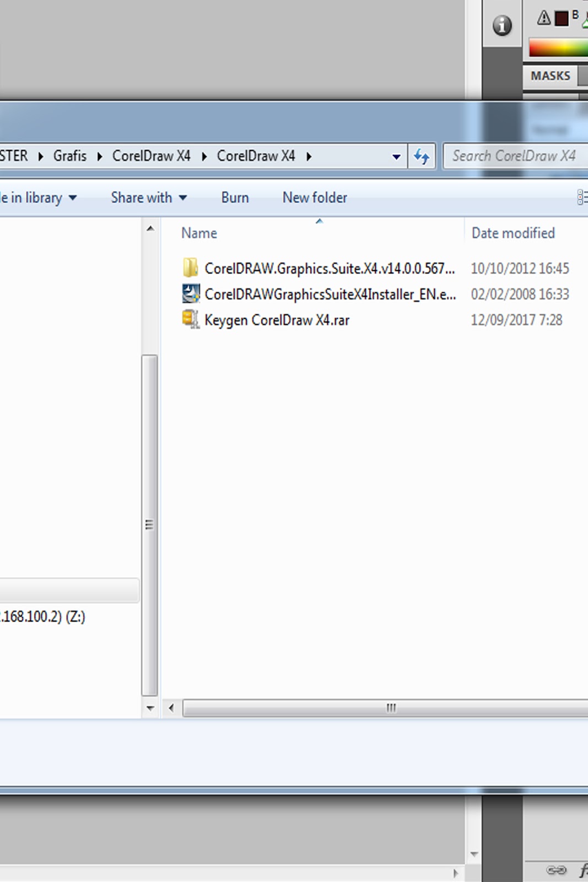Click Photoshop canvas scroll right arrow
The height and width of the screenshot is (882, 588).
[455, 873]
